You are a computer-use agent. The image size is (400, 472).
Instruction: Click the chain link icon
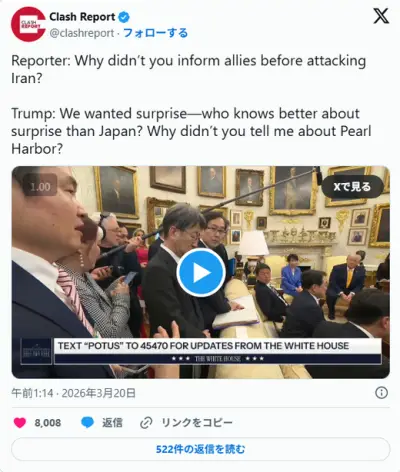point(146,423)
